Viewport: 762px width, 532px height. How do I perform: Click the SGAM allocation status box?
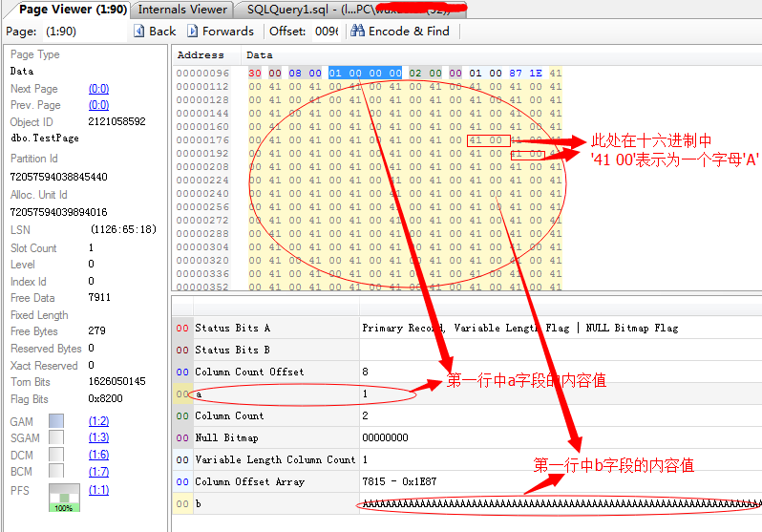[x=56, y=437]
